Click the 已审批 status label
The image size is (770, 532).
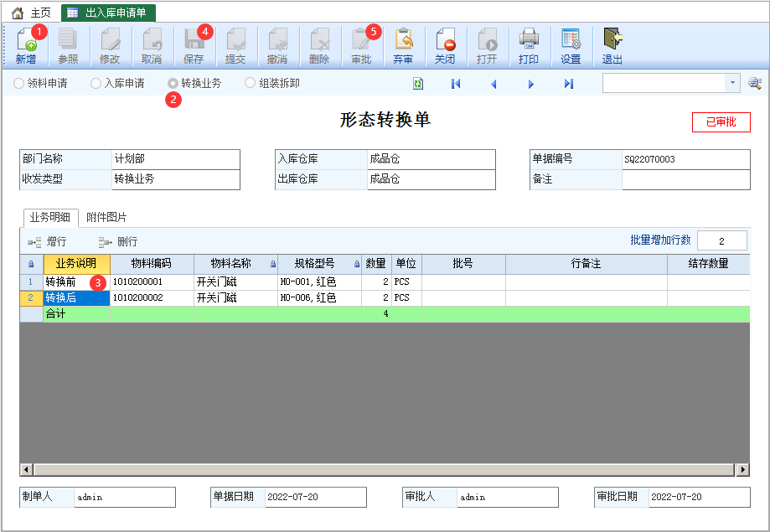click(721, 122)
